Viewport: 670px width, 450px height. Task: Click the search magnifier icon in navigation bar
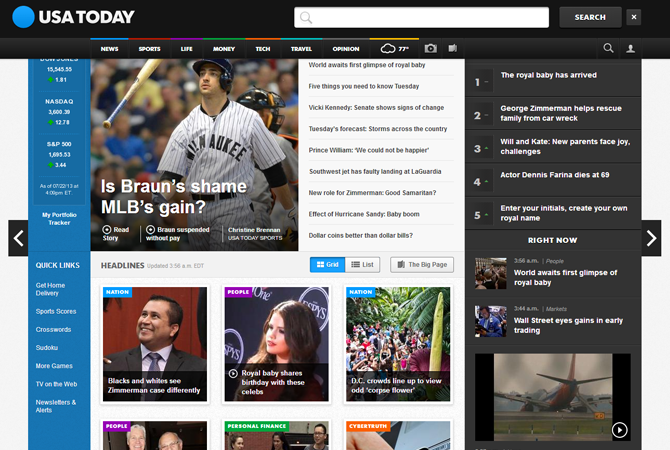pyautogui.click(x=608, y=48)
